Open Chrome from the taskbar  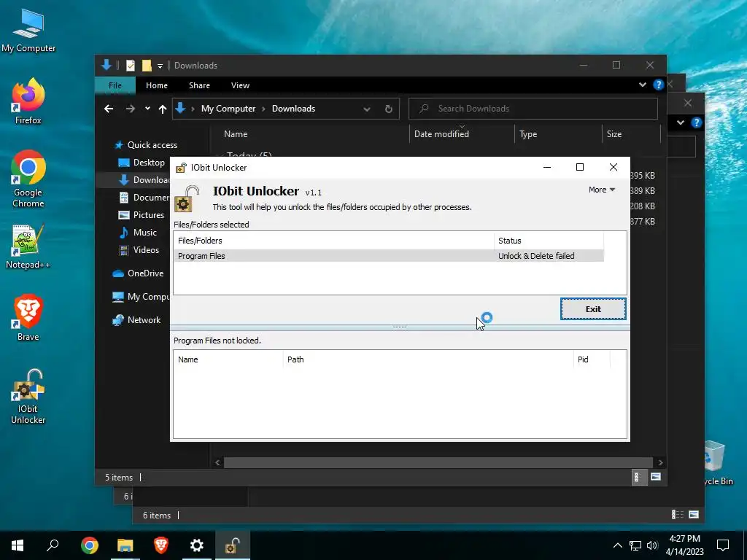(90, 545)
